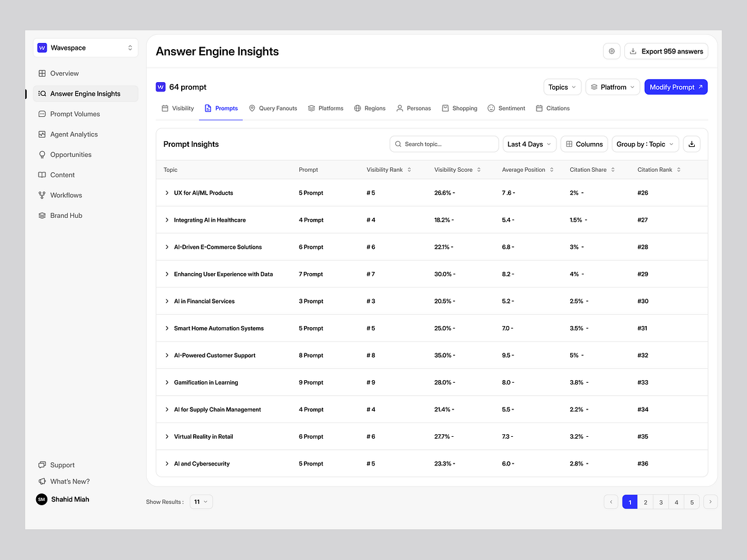Sort by Visibility Score column arrows

pyautogui.click(x=479, y=170)
